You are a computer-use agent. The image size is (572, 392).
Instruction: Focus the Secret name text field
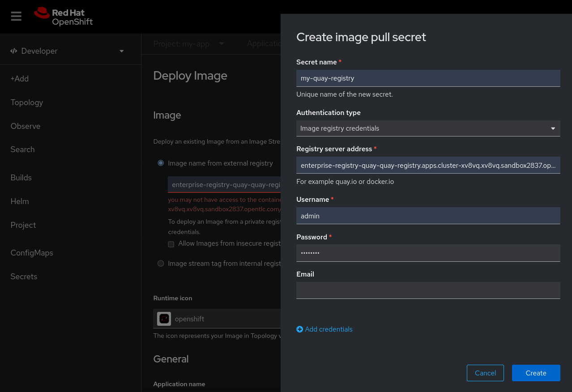(428, 78)
